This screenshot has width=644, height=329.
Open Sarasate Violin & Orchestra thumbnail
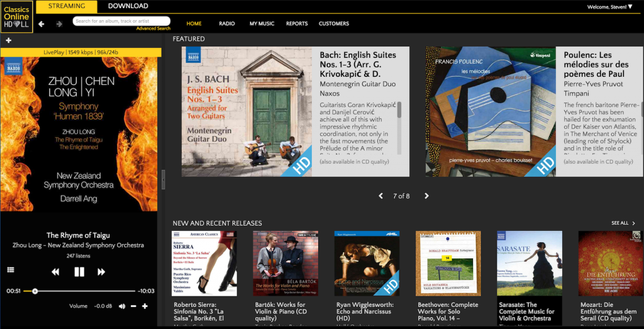pyautogui.click(x=530, y=264)
